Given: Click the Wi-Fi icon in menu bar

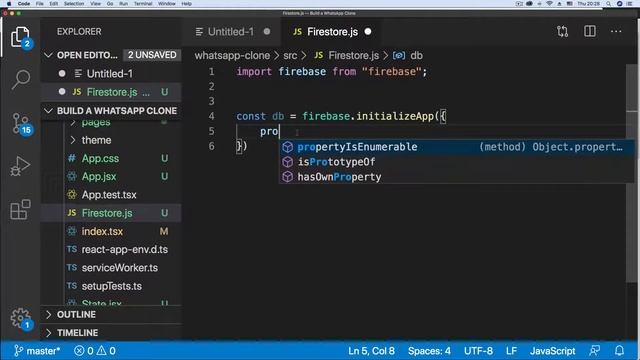Looking at the screenshot, I should pos(549,4).
